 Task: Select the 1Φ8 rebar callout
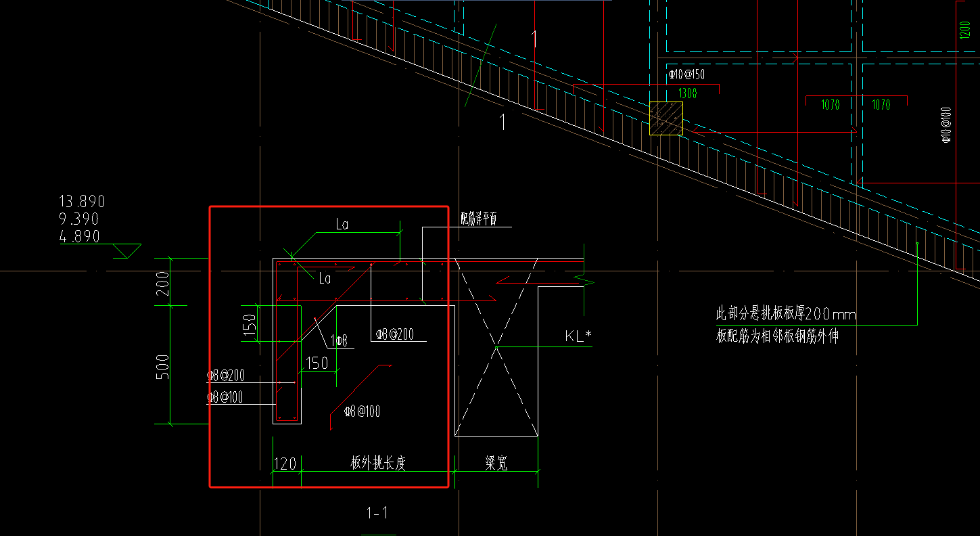[x=339, y=340]
